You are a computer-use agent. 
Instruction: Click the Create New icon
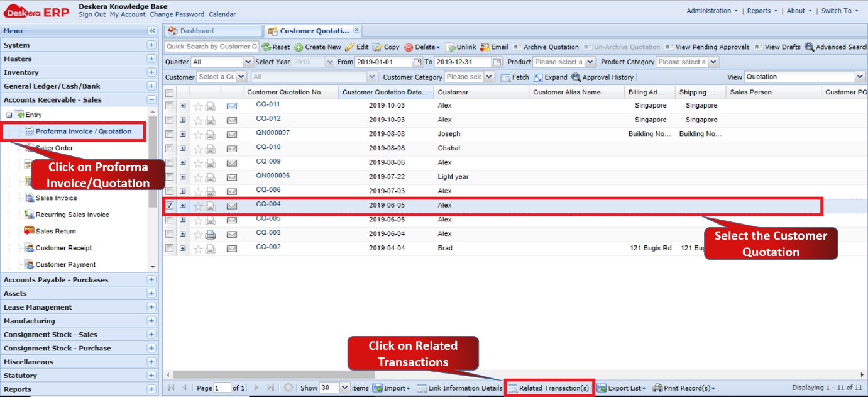pyautogui.click(x=299, y=47)
